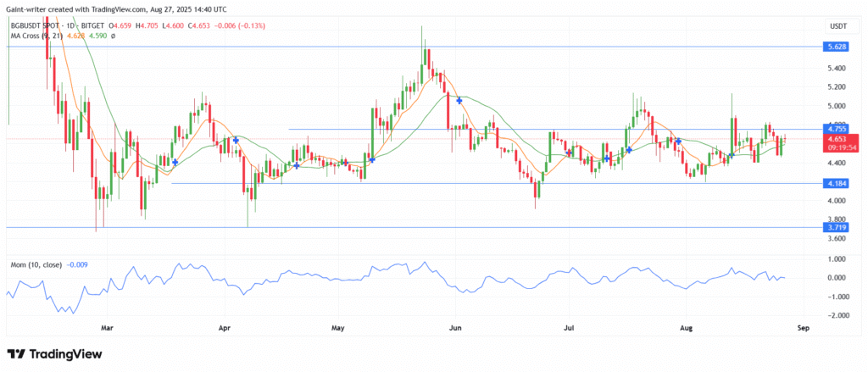868x372 pixels.
Task: Click the low price L4.600
Action: pos(173,25)
